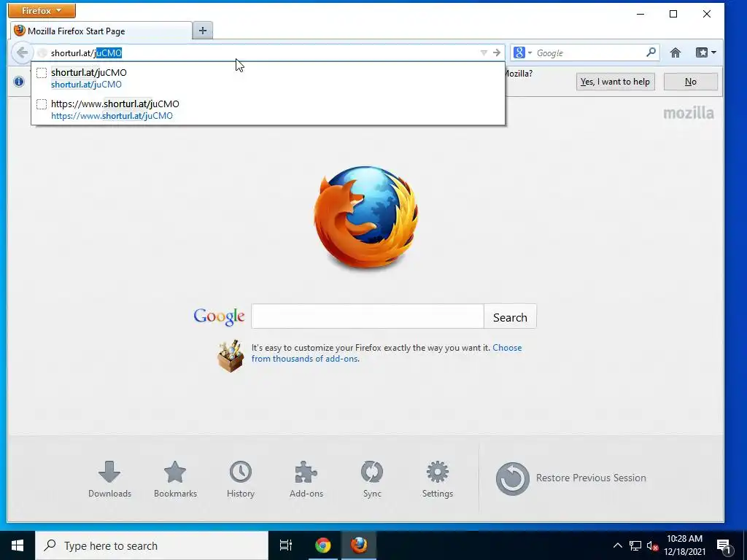Click the Go arrow in address bar

point(496,52)
